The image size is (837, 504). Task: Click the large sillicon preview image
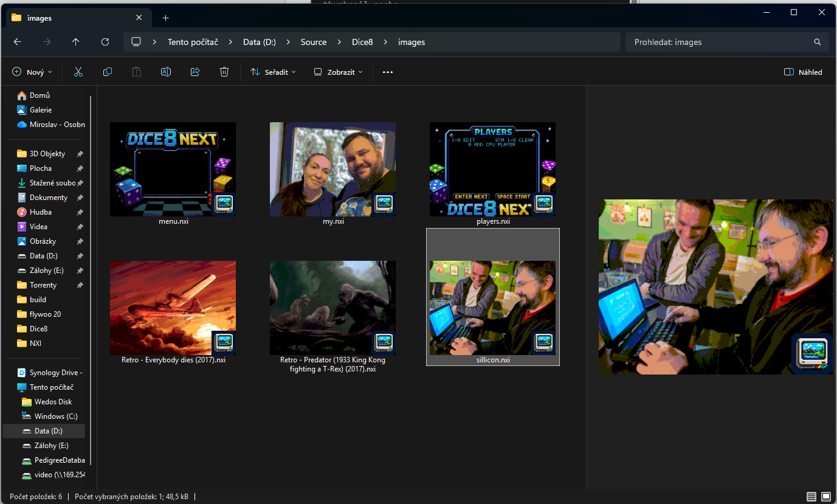click(715, 287)
